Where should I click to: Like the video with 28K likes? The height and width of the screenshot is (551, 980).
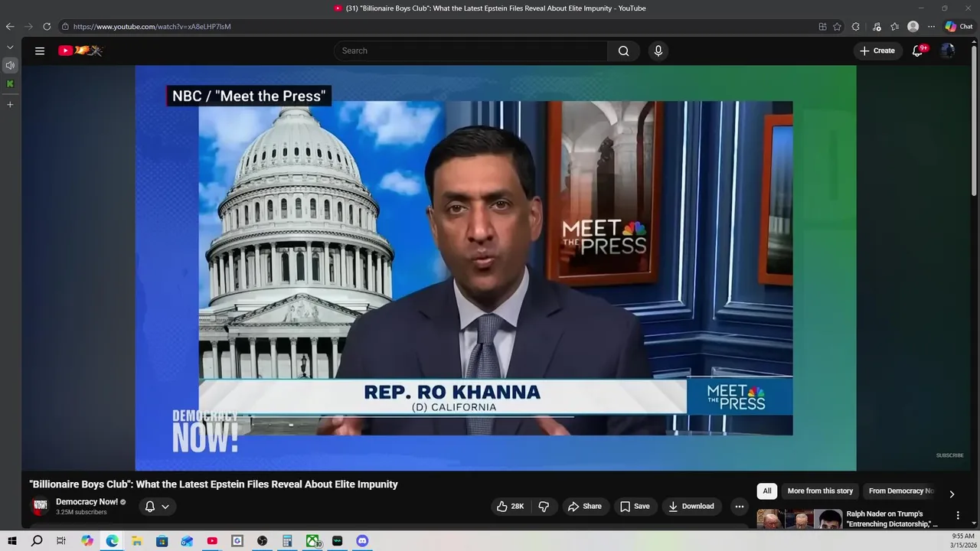coord(510,506)
